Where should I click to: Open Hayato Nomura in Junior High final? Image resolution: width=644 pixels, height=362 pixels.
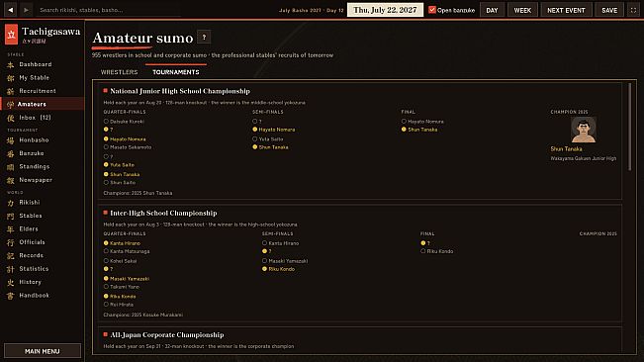pyautogui.click(x=425, y=122)
